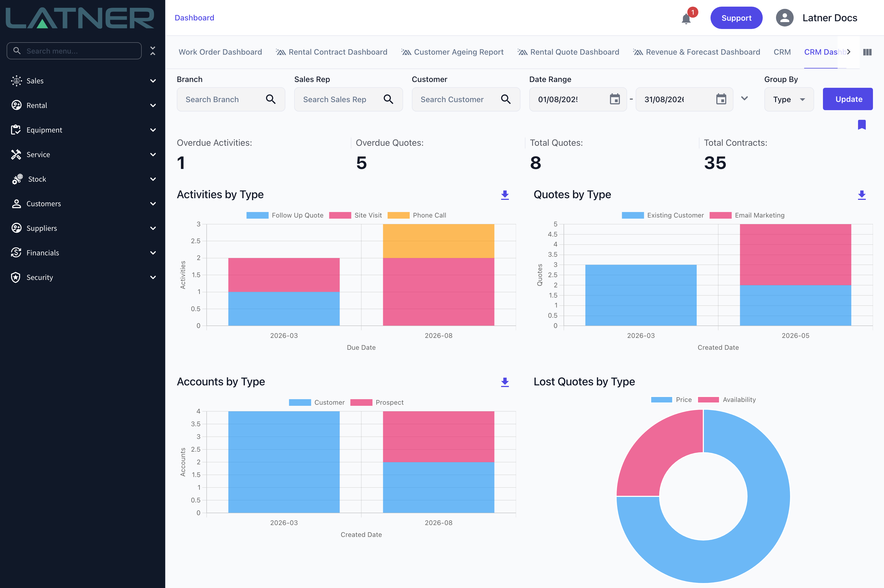Click the Sales Rep search magnifier icon
Viewport: 884px width, 588px height.
pyautogui.click(x=388, y=99)
